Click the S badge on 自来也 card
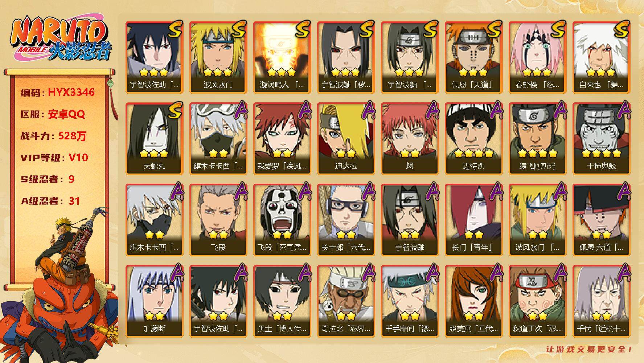 [621, 29]
